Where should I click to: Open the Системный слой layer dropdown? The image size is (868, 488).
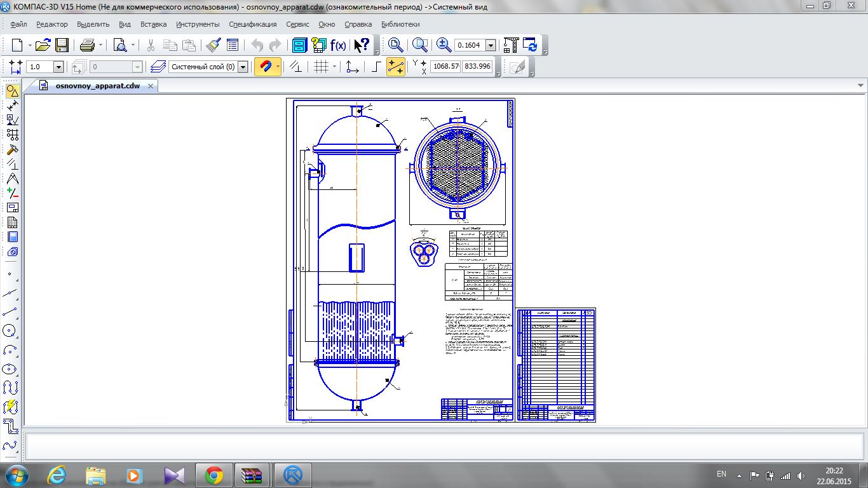click(x=242, y=67)
